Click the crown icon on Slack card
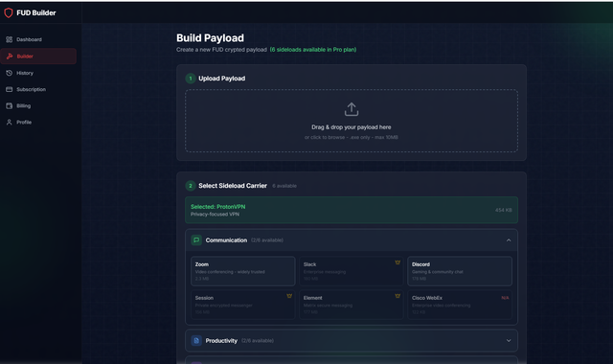Screen dimensions: 613x364 397,262
